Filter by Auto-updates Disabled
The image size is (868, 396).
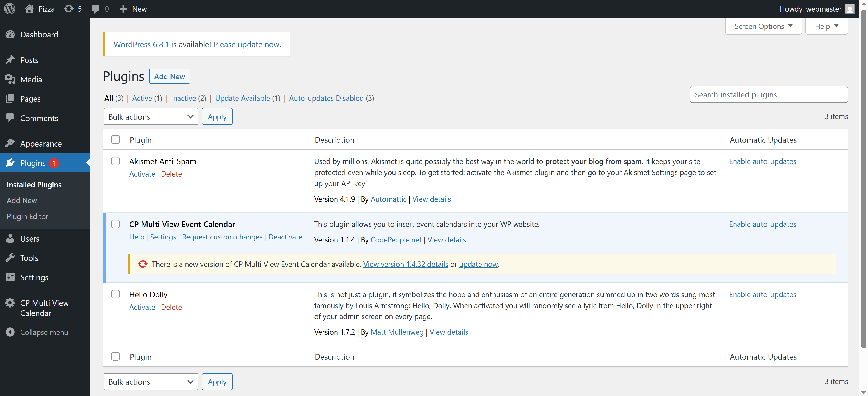[326, 98]
